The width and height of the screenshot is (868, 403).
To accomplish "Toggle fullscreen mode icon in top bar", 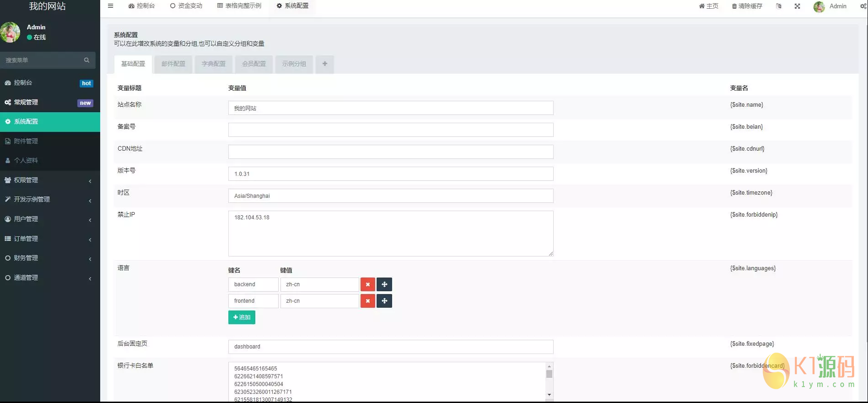I will tap(797, 6).
